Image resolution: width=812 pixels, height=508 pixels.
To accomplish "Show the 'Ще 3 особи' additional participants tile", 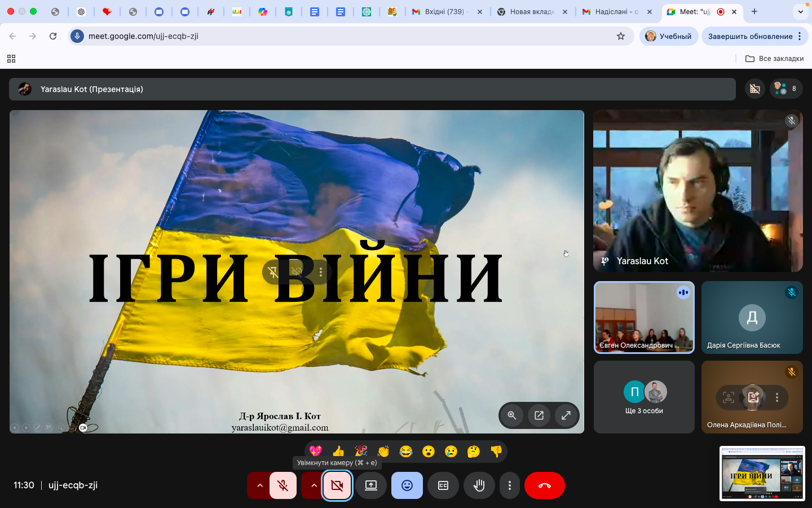I will point(644,397).
